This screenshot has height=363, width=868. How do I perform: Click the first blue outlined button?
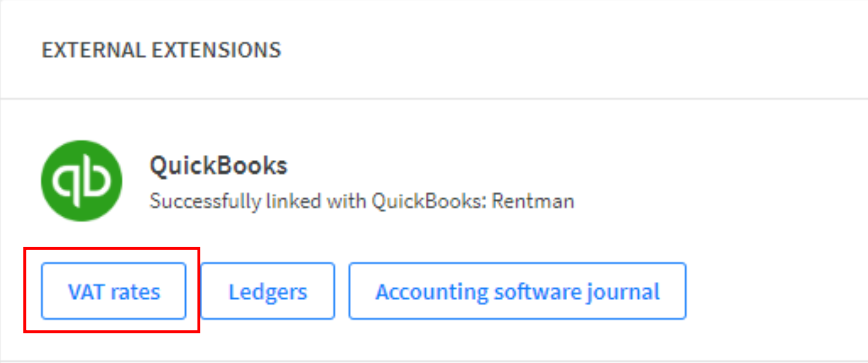tap(113, 291)
